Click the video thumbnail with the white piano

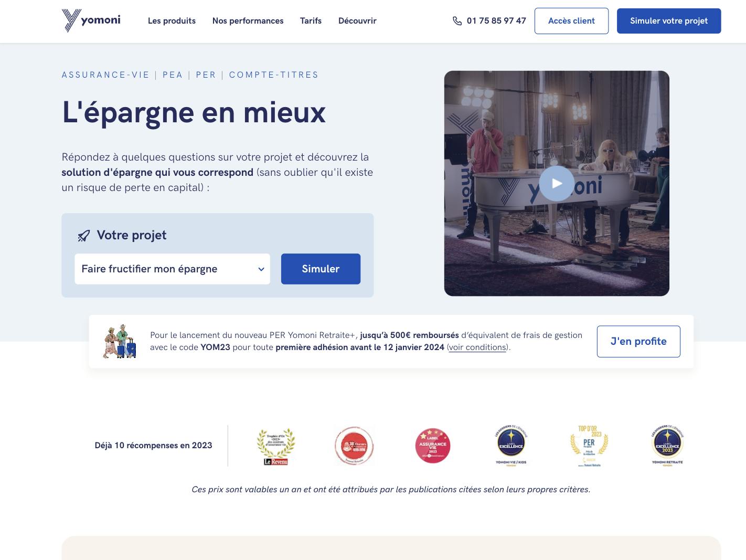[x=557, y=183]
